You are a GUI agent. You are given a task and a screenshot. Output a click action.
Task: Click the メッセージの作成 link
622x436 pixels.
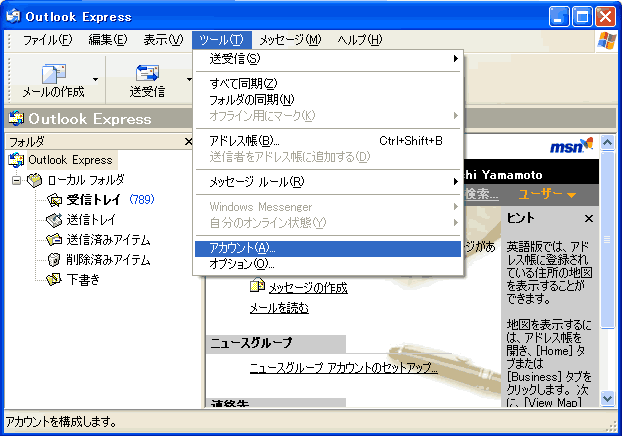click(308, 288)
